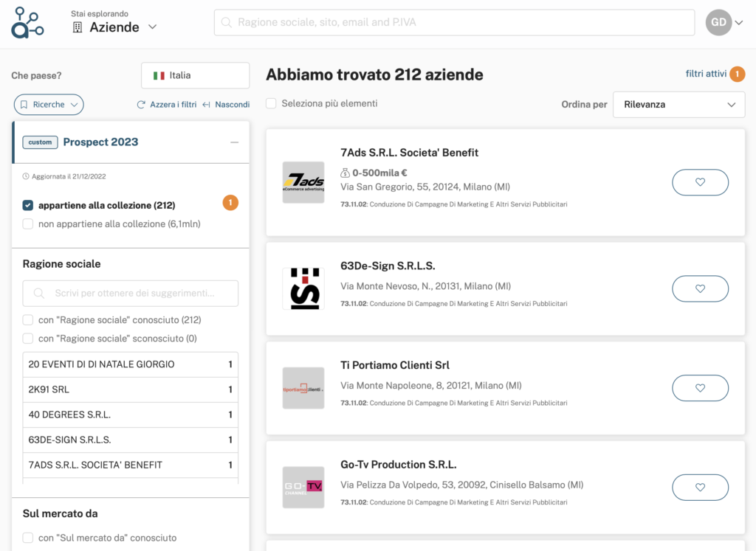Click Nascondi to hide the filter panel
The height and width of the screenshot is (551, 756).
[x=226, y=105]
